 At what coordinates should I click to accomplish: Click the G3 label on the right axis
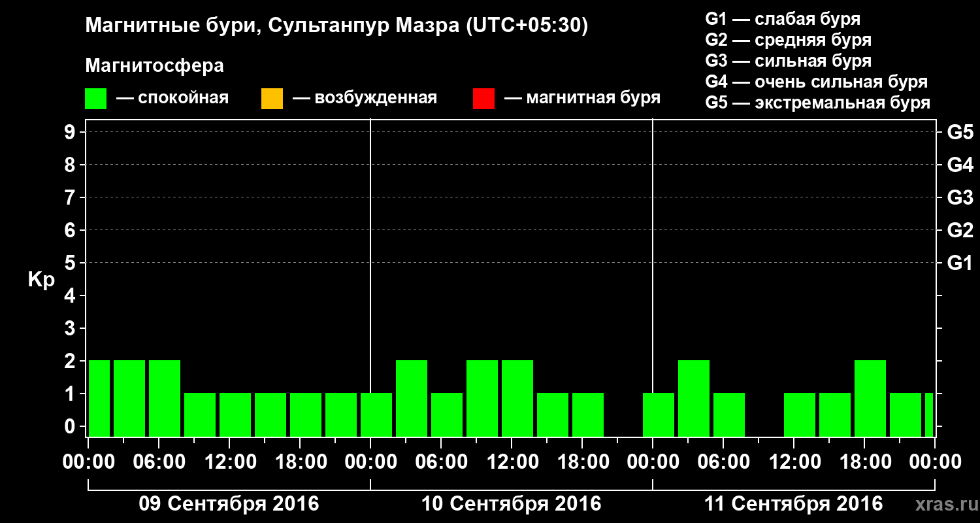pos(960,197)
